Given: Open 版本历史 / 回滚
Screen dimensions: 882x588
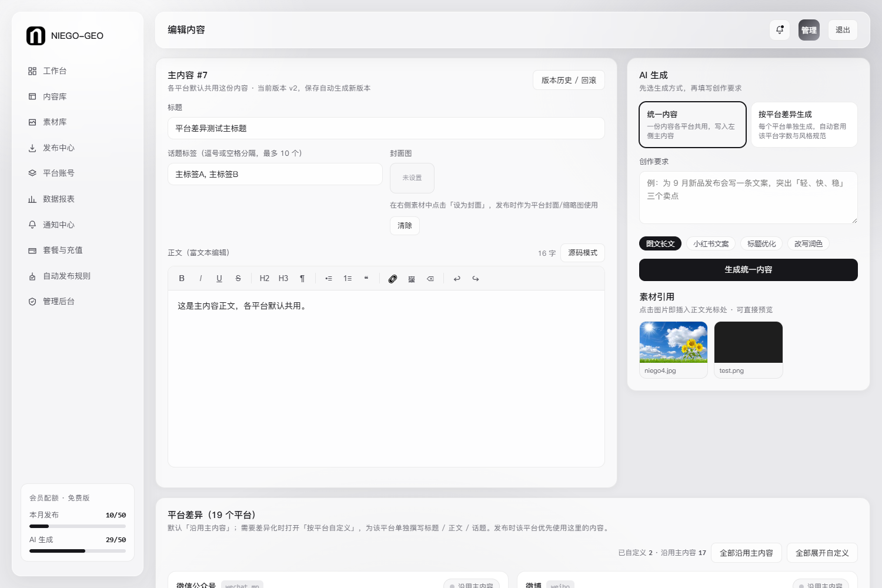Looking at the screenshot, I should (569, 80).
